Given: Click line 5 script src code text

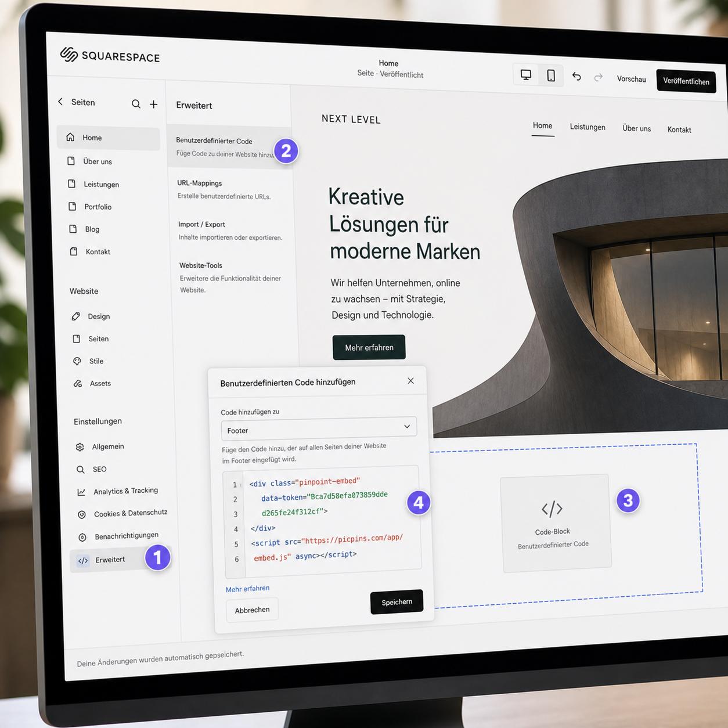Looking at the screenshot, I should coord(327,540).
